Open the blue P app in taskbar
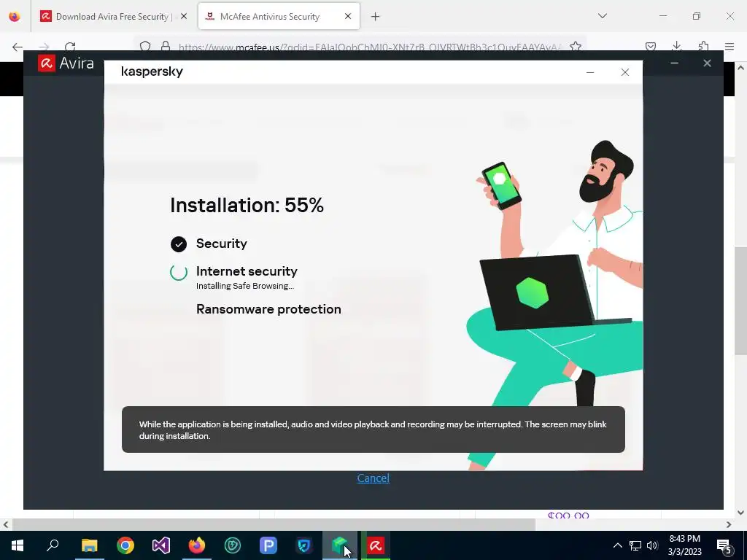Screen dimensions: 747x560 [x=268, y=545]
